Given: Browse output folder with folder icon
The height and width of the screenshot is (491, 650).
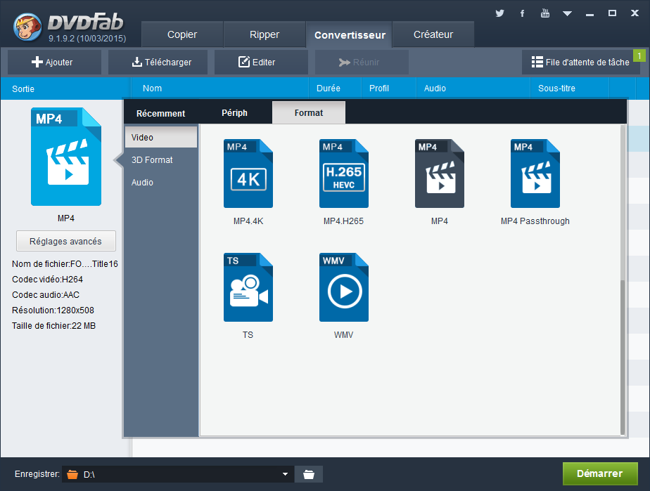Looking at the screenshot, I should pos(310,474).
